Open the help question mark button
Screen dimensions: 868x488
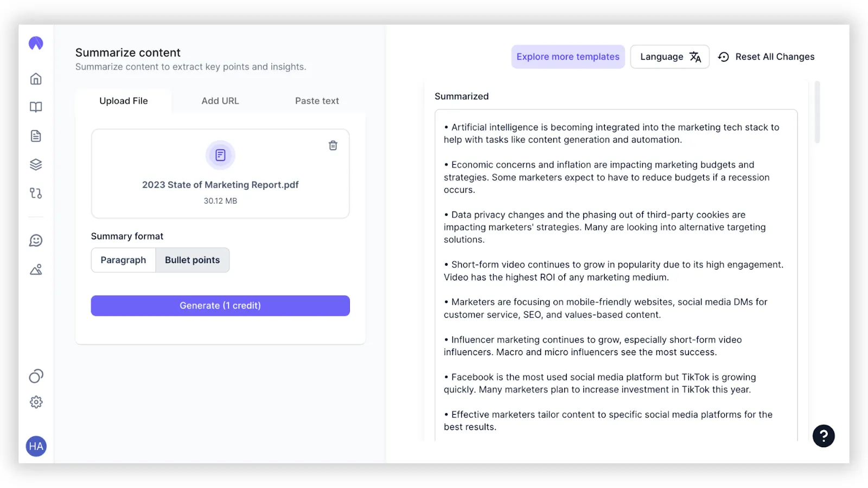click(x=824, y=435)
